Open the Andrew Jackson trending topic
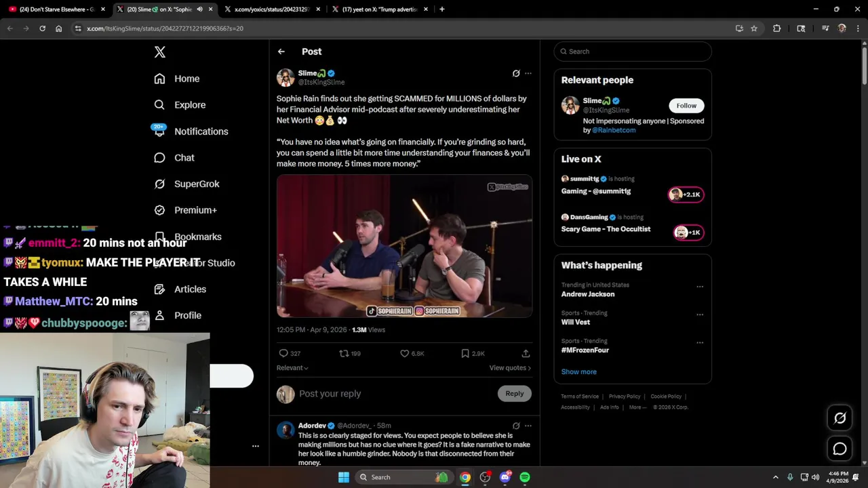868x488 pixels. [x=588, y=294]
